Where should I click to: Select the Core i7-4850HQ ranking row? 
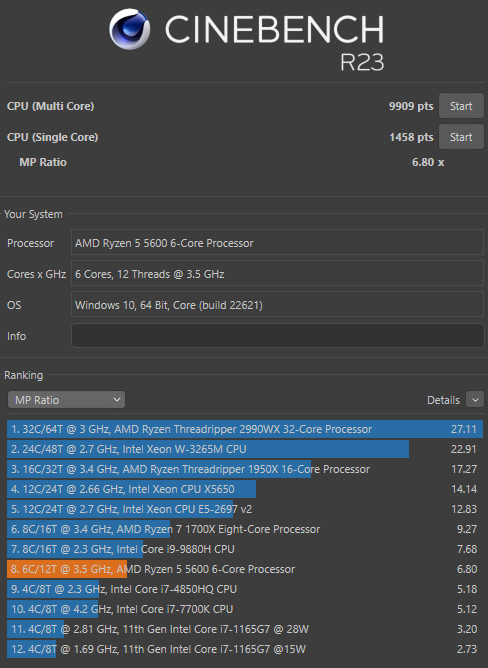245,590
